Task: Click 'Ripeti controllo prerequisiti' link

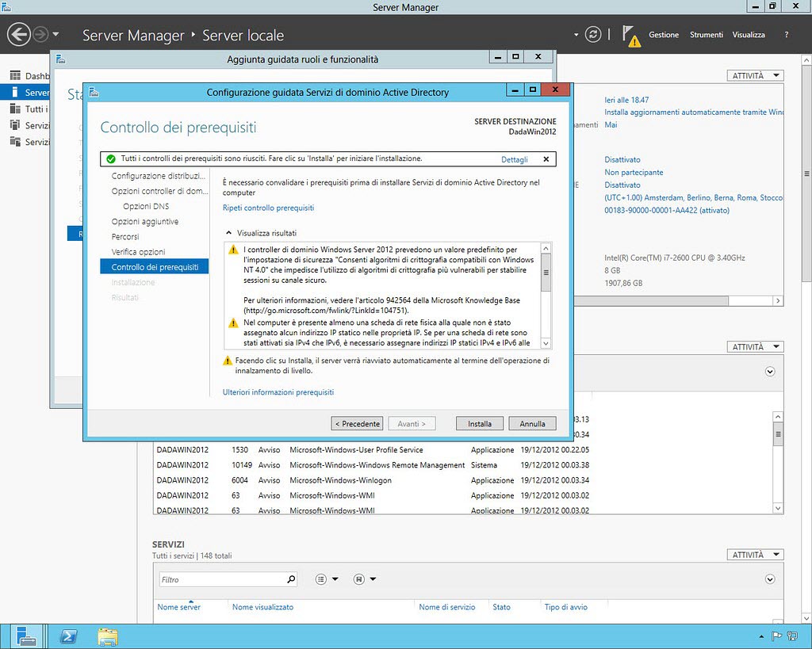Action: pos(268,208)
